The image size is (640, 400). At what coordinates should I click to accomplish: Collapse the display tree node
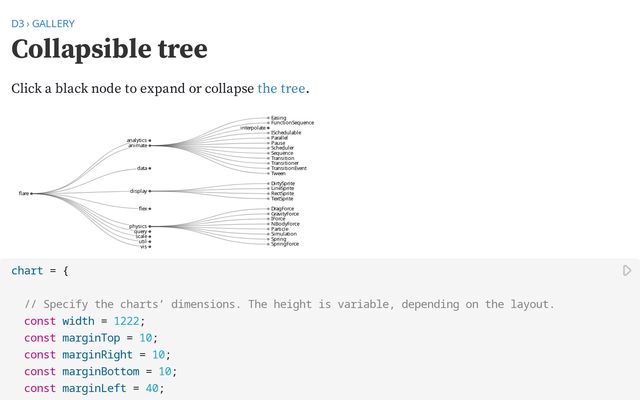click(150, 190)
